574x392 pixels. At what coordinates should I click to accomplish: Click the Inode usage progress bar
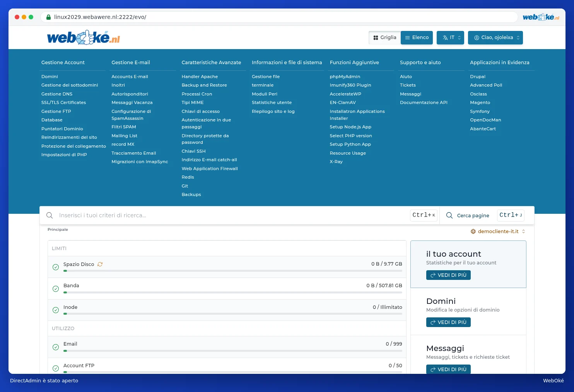click(233, 314)
